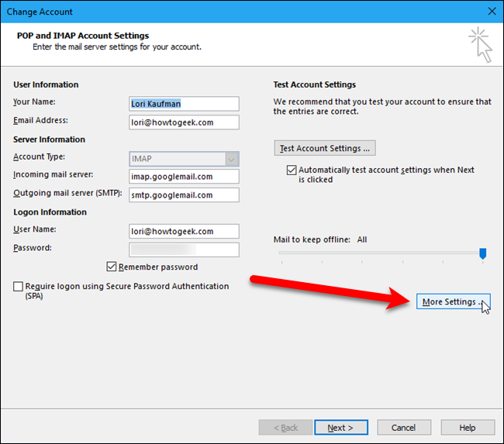Image resolution: width=504 pixels, height=444 pixels.
Task: Click in the Your Name field
Action: (x=185, y=104)
